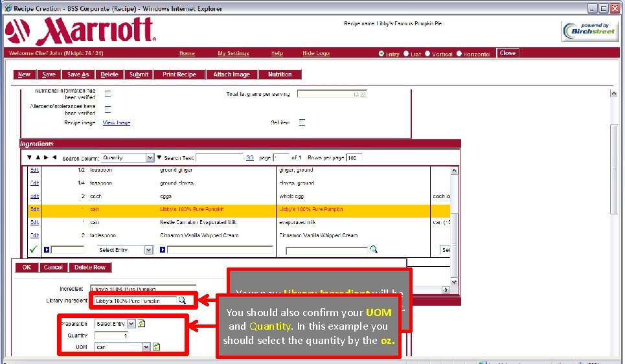Screen dimensions: 625x364
Task: Click the Birchstreet powered-by logo
Action: (590, 31)
